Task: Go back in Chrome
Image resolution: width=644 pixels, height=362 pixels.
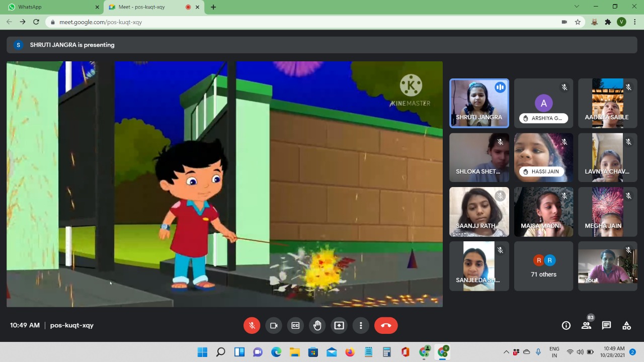Action: pyautogui.click(x=9, y=22)
